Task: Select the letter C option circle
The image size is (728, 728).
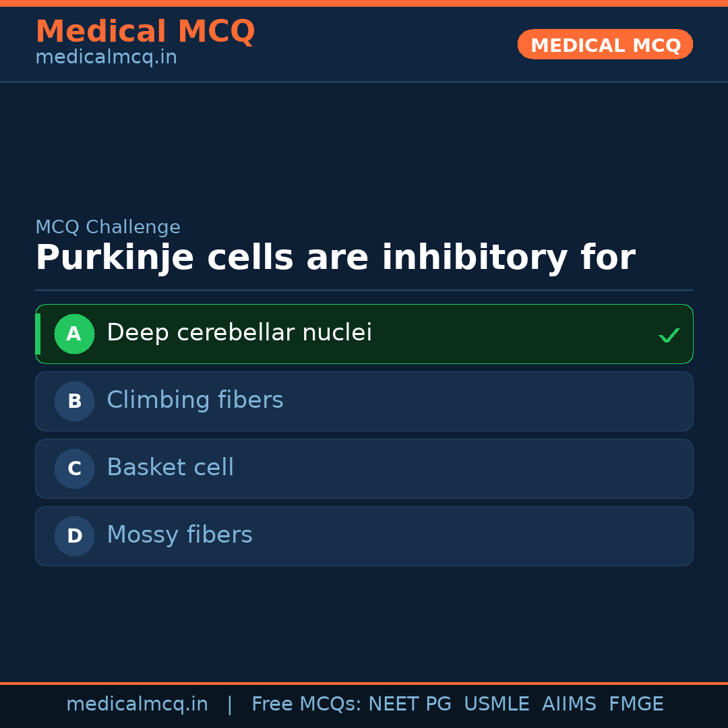Action: pyautogui.click(x=74, y=469)
